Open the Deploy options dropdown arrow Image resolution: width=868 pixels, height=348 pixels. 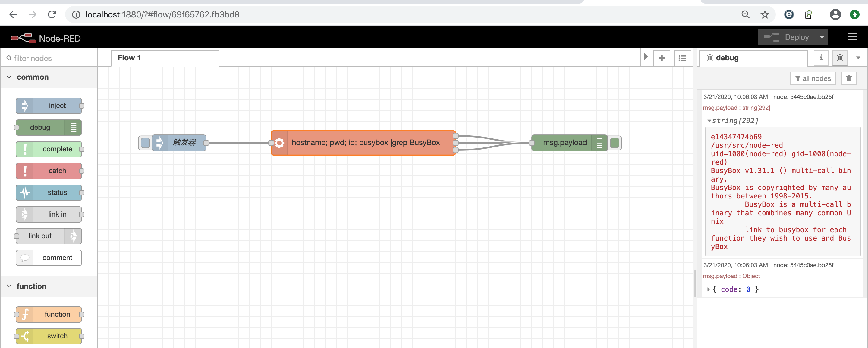822,37
